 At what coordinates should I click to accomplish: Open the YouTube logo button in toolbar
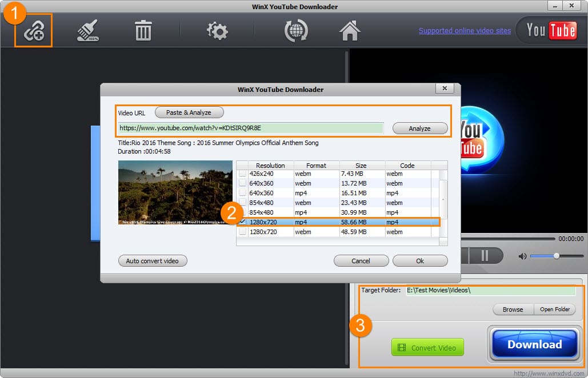[551, 30]
